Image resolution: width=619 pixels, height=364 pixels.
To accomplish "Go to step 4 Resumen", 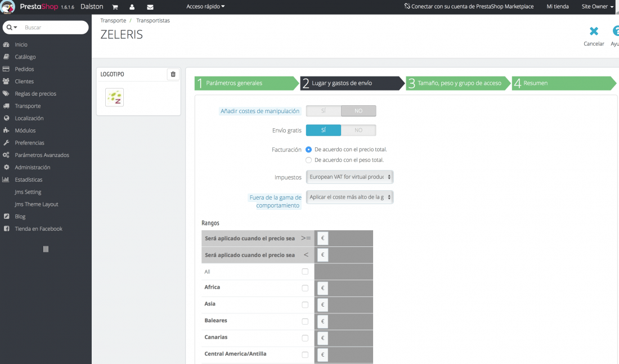I will click(x=564, y=83).
